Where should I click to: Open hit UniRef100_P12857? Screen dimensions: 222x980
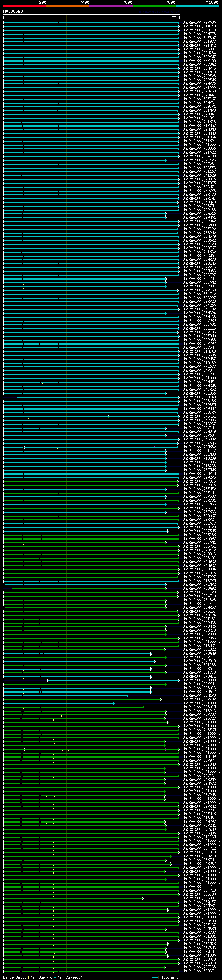click(199, 125)
